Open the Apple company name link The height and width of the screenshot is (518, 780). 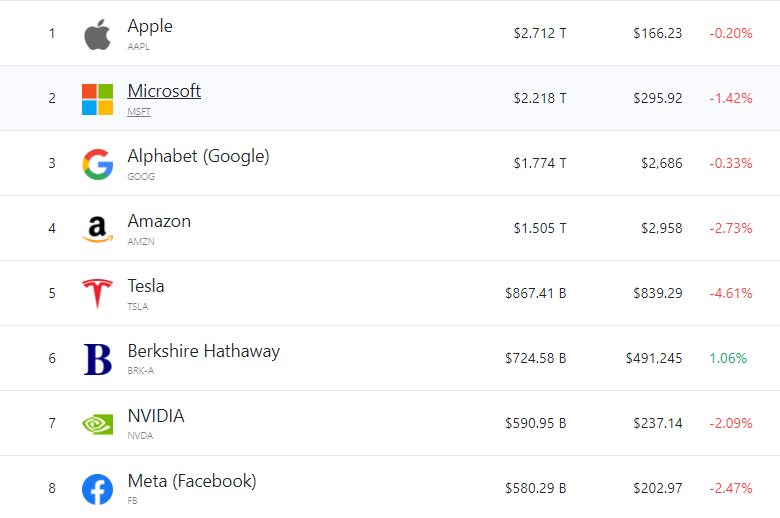click(x=150, y=26)
